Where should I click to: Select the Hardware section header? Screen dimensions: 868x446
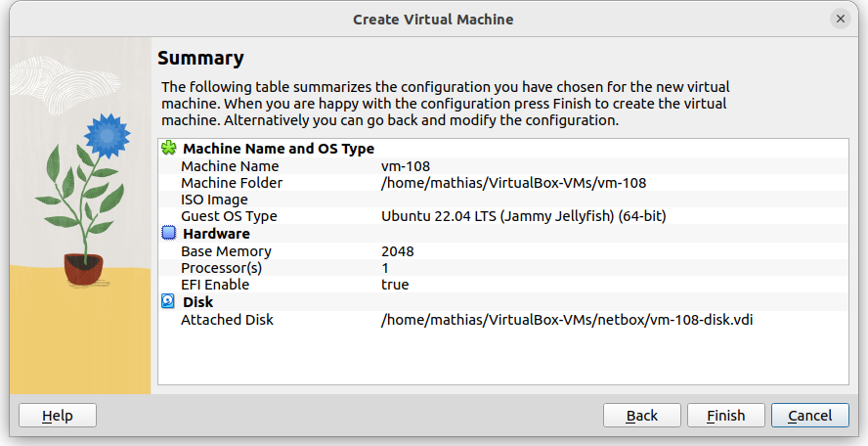coord(216,234)
